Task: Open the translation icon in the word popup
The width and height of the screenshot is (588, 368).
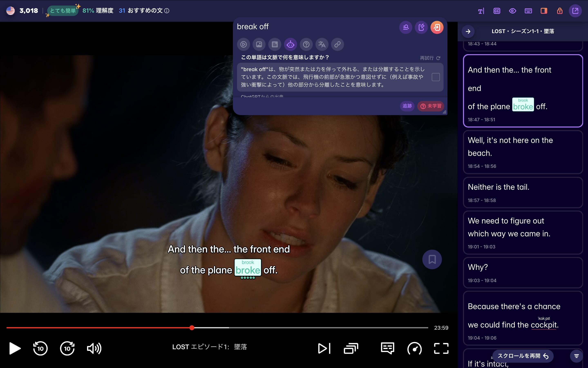Action: [322, 44]
